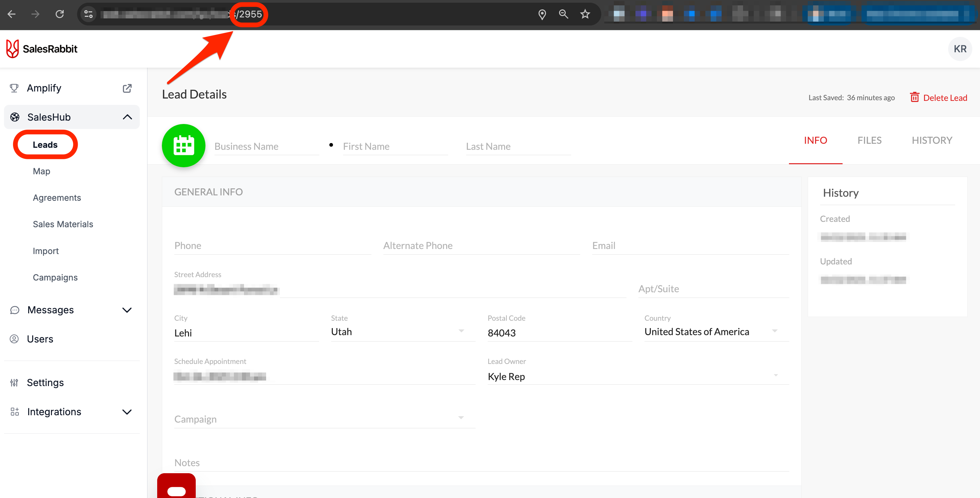Open the KR user avatar menu

tap(960, 49)
